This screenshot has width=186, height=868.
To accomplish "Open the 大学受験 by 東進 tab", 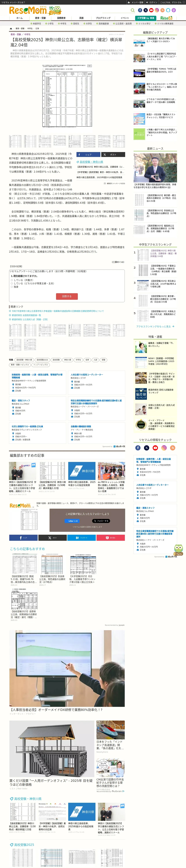I will 145,18.
